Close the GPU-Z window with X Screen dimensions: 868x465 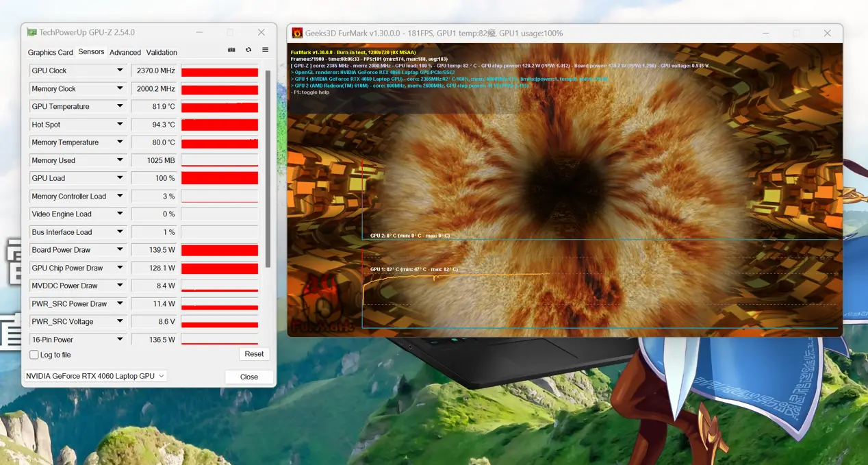pos(261,32)
